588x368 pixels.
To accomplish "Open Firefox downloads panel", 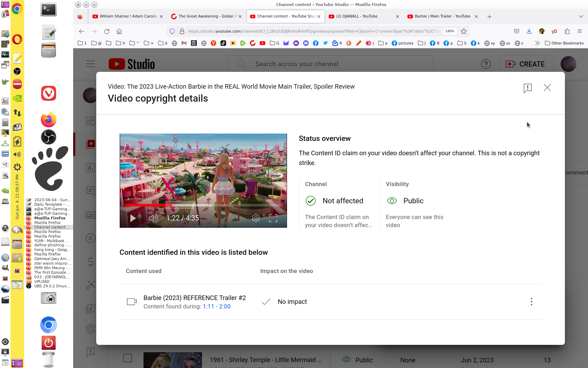I will click(x=529, y=31).
